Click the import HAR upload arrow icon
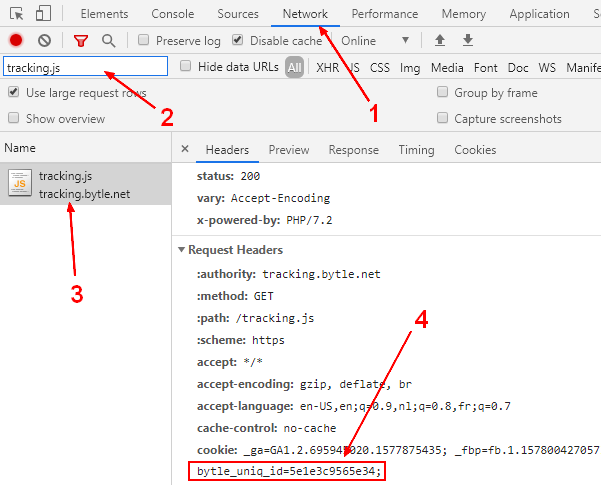Screen dimensions: 601x485 [x=440, y=41]
